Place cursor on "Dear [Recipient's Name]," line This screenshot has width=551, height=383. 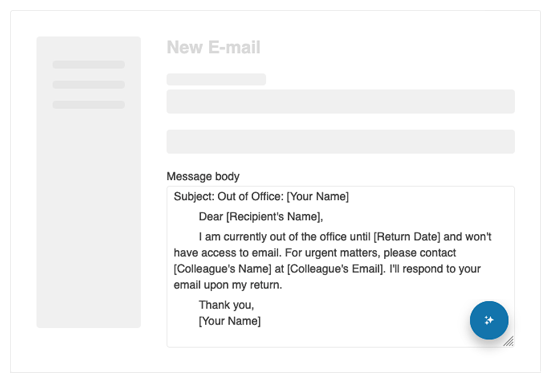tap(261, 216)
